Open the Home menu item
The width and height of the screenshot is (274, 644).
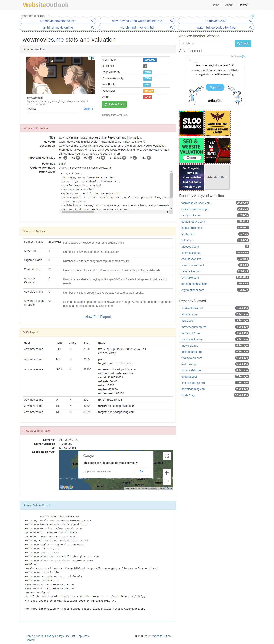pos(215,5)
